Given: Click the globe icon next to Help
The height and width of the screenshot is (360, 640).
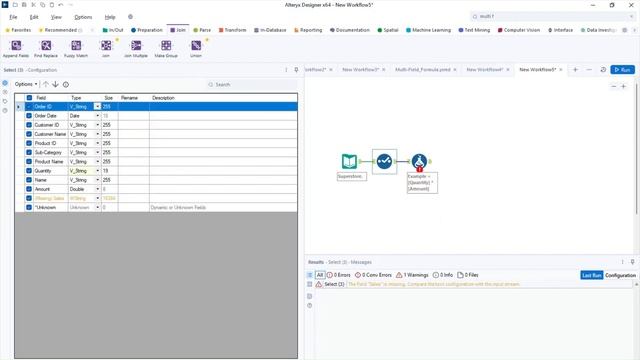Looking at the screenshot, I should 130,17.
